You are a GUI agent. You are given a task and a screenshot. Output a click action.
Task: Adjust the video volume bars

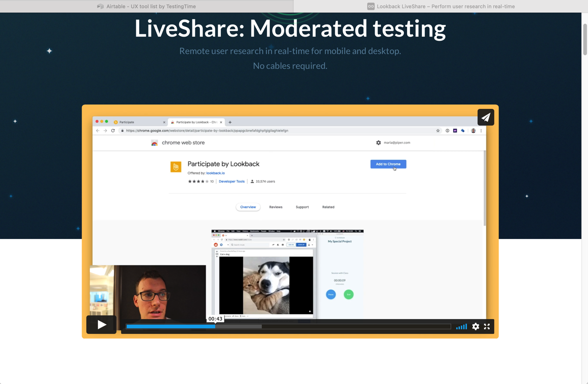click(x=461, y=327)
